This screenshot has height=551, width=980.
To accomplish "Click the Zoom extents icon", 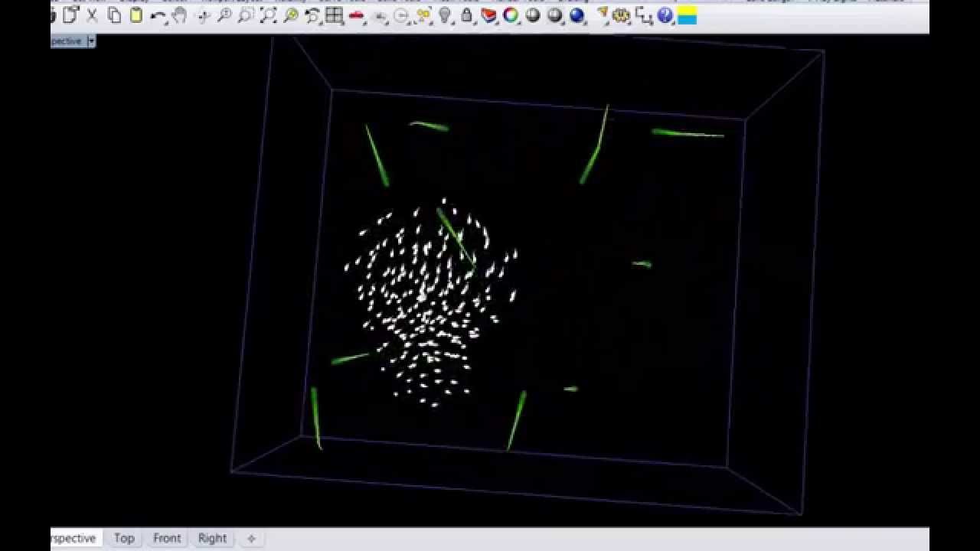I will click(268, 15).
